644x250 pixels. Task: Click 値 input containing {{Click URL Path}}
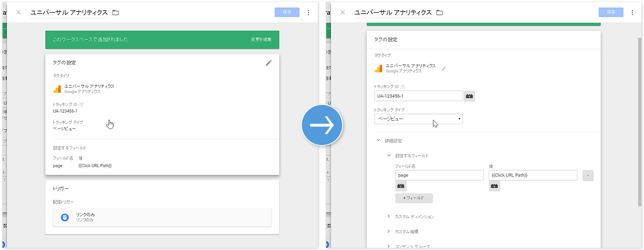(533, 175)
